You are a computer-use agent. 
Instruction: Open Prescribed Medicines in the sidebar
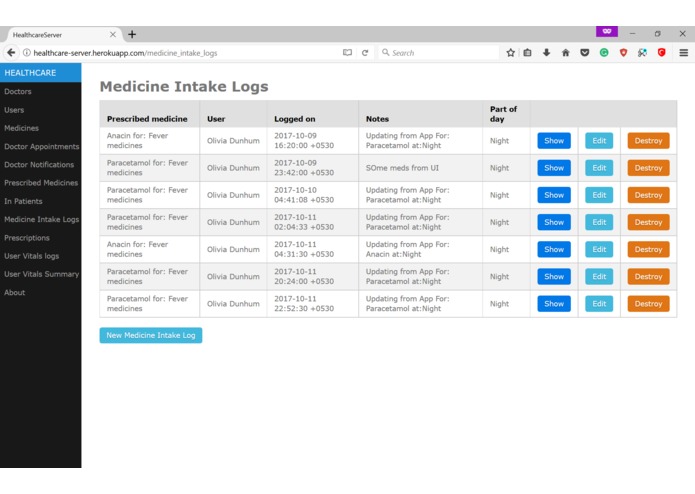(x=41, y=183)
